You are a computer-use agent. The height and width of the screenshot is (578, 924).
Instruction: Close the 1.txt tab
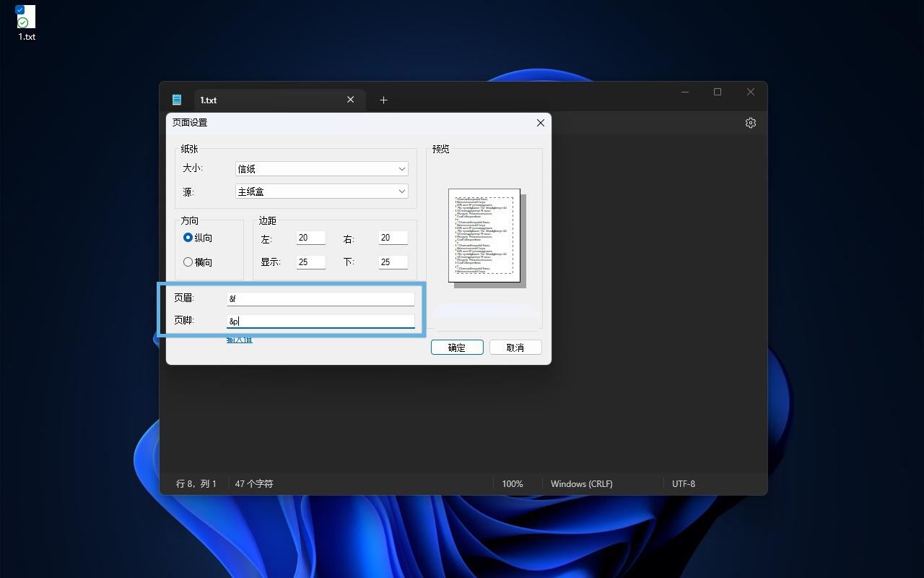pyautogui.click(x=351, y=100)
